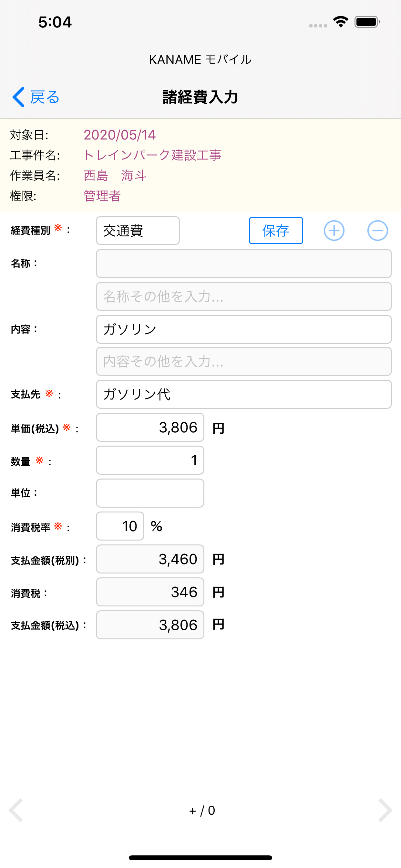Tap the Wi-Fi status icon
This screenshot has height=868, width=401.
point(340,22)
